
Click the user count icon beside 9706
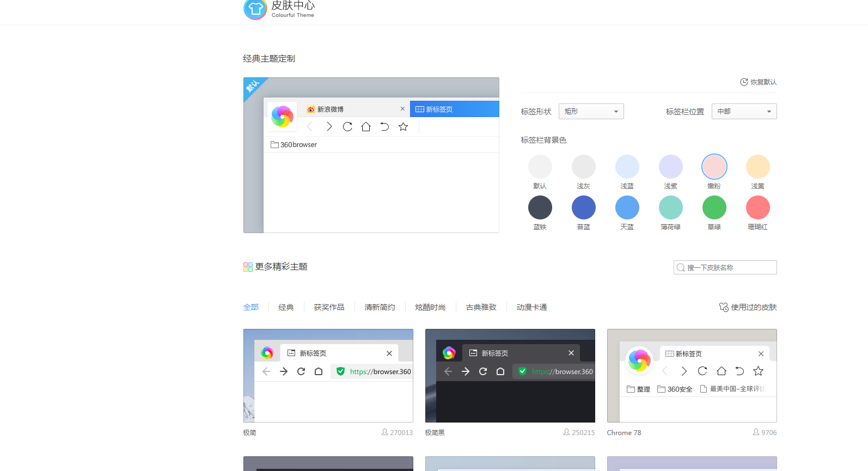(x=756, y=432)
